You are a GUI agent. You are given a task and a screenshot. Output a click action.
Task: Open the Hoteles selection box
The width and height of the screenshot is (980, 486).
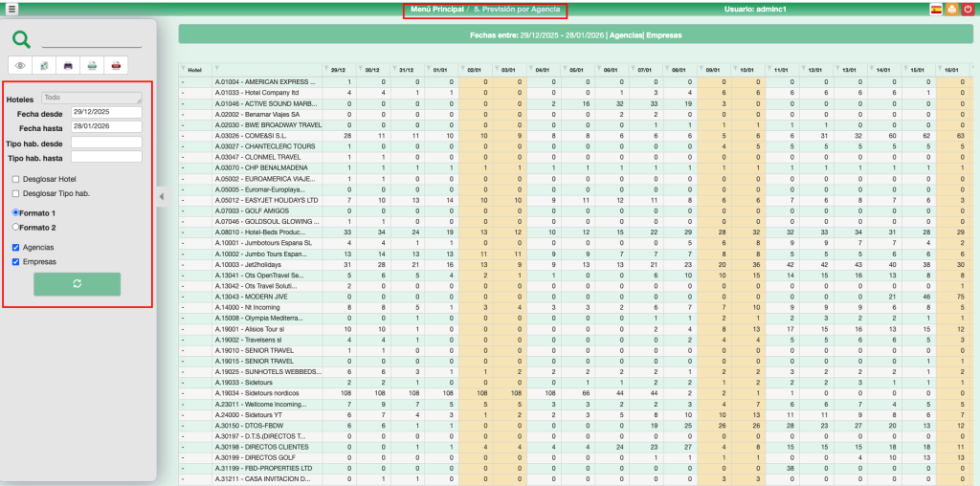[92, 98]
